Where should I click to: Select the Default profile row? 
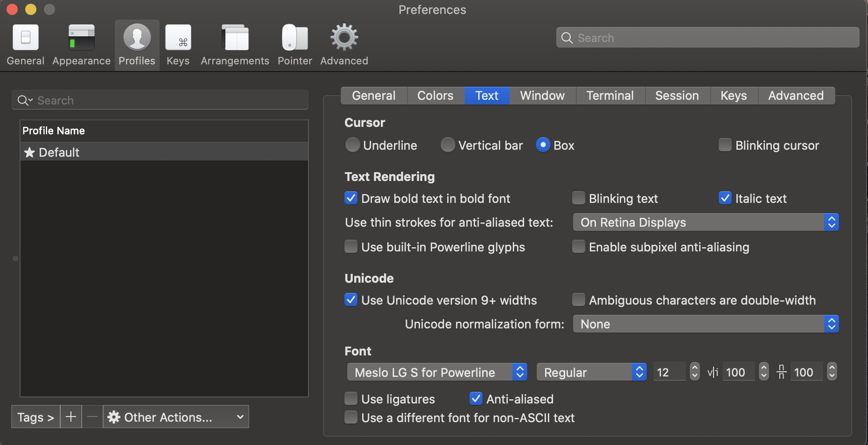click(164, 152)
